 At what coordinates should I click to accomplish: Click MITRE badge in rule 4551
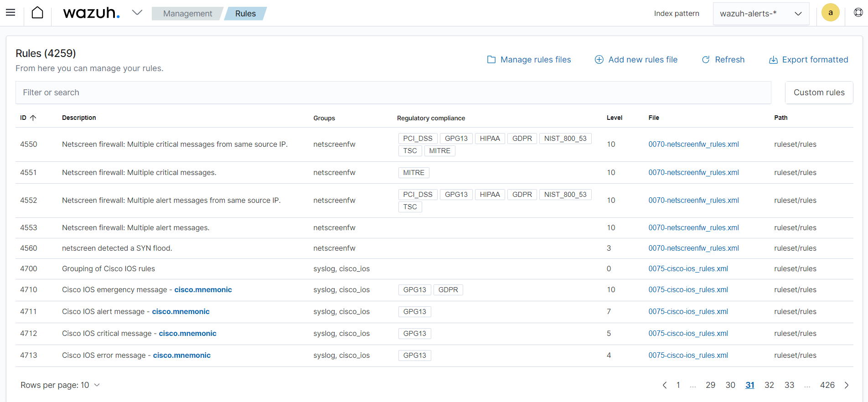[413, 173]
